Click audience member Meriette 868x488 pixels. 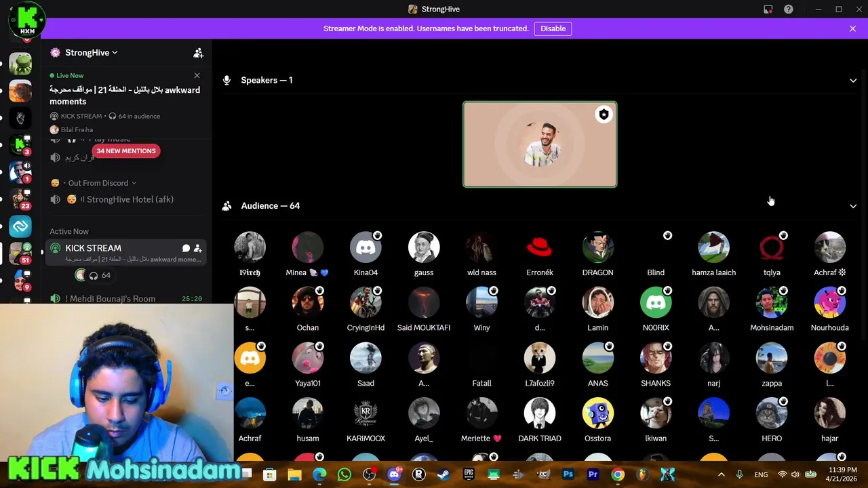[x=481, y=421]
